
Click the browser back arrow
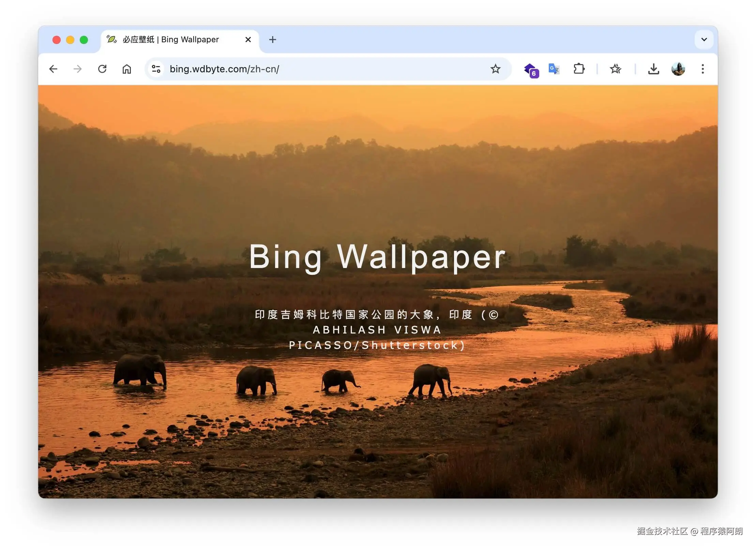[53, 69]
